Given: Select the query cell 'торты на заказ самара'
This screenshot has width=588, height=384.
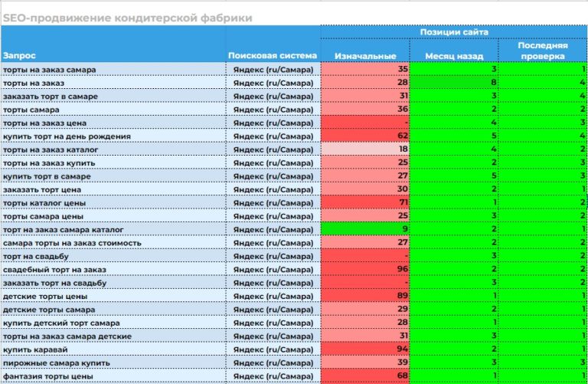Looking at the screenshot, I should (113, 70).
